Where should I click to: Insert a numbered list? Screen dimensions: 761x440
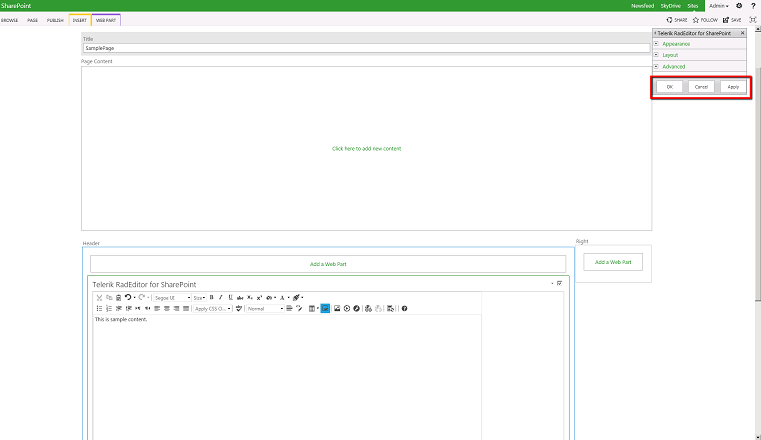point(109,309)
